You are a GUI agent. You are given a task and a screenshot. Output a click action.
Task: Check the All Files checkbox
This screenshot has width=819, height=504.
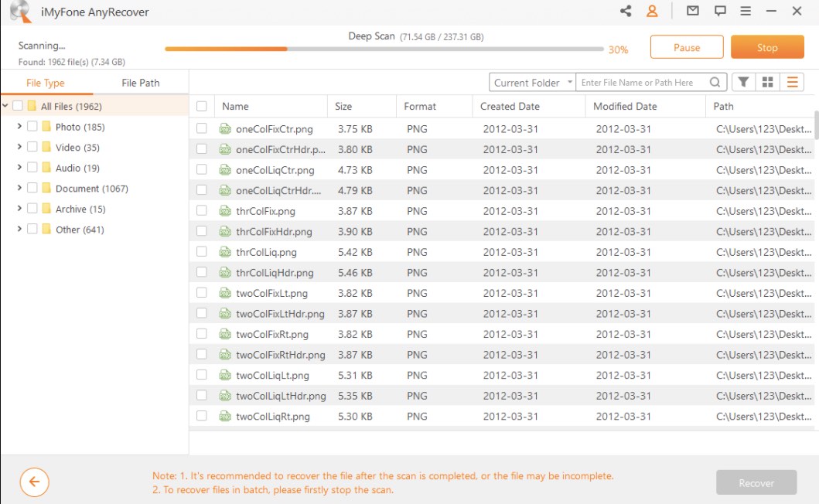coord(18,105)
